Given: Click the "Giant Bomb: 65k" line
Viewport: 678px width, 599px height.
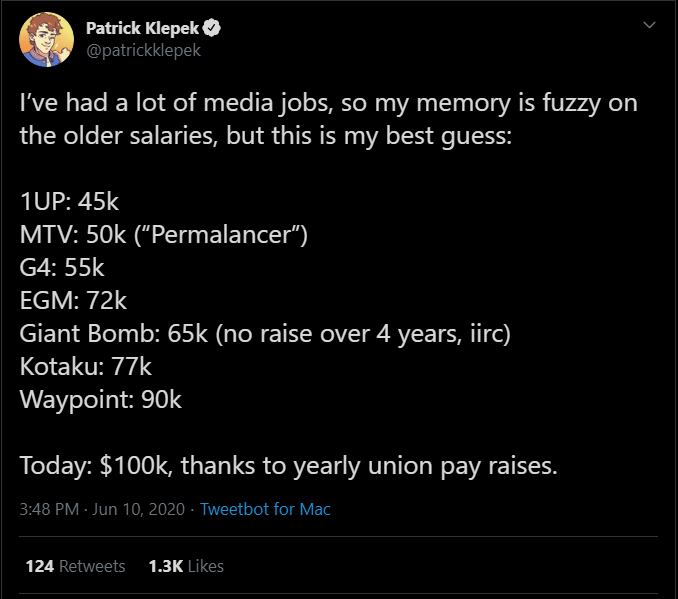Looking at the screenshot, I should point(265,333).
